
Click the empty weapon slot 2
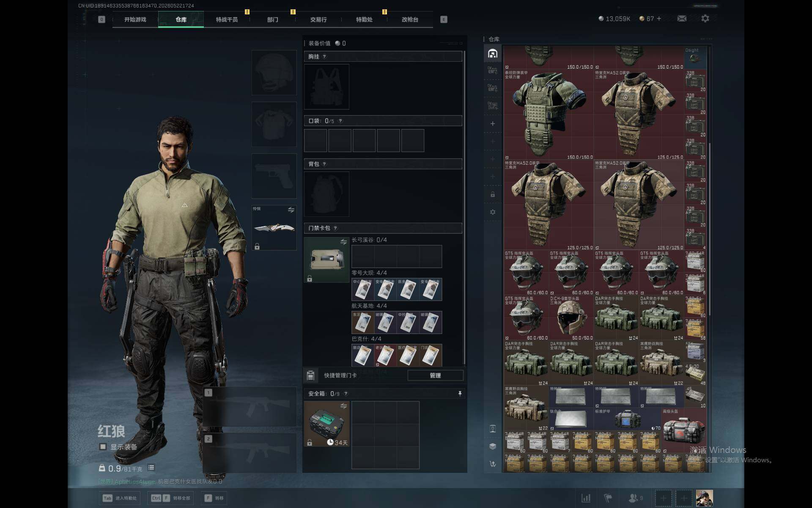pyautogui.click(x=250, y=453)
